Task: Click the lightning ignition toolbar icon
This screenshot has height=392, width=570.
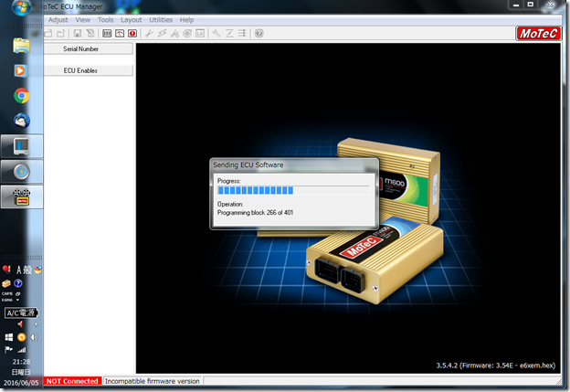Action: 162,34
